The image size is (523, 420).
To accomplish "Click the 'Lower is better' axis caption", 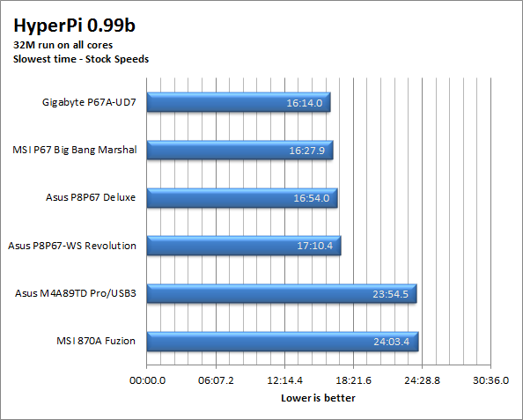I will click(318, 398).
